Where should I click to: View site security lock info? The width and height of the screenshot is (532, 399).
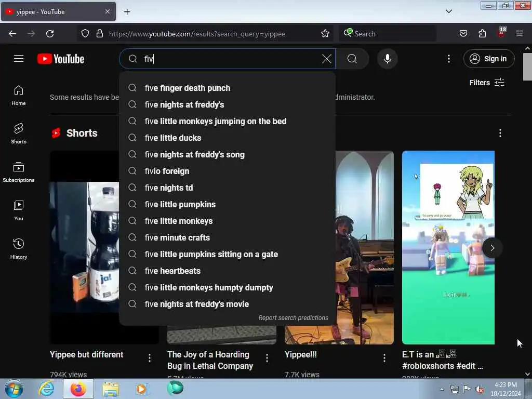(x=100, y=34)
